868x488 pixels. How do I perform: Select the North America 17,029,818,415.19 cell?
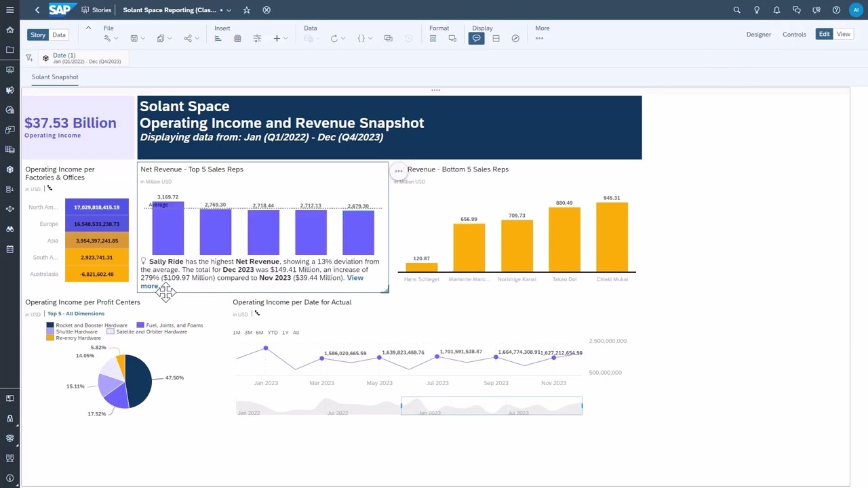97,207
